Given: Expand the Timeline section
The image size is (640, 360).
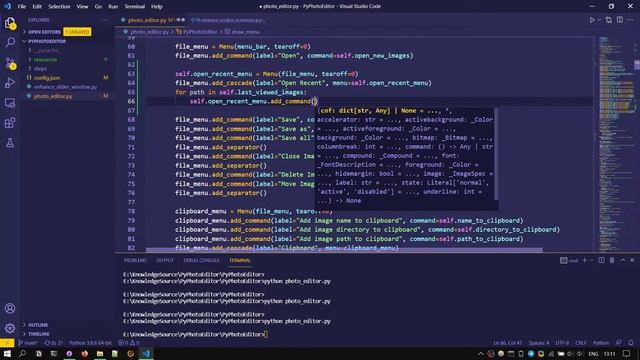Looking at the screenshot, I should pos(38,334).
